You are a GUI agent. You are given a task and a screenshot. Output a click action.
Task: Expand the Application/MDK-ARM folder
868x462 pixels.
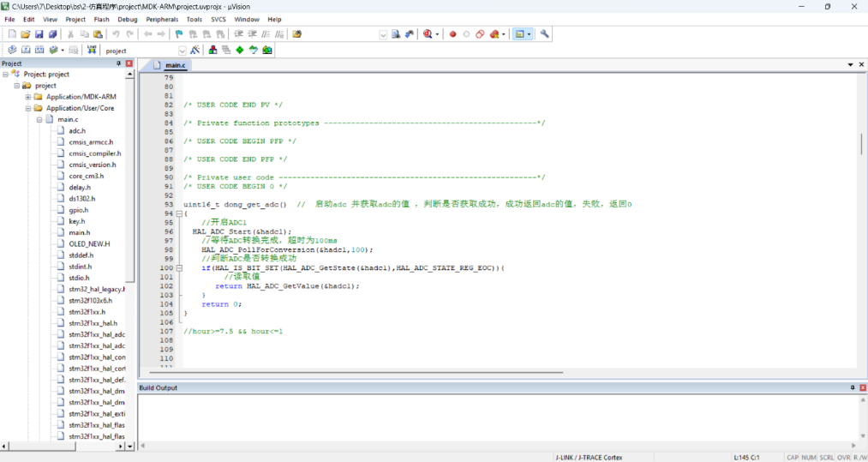click(x=27, y=97)
